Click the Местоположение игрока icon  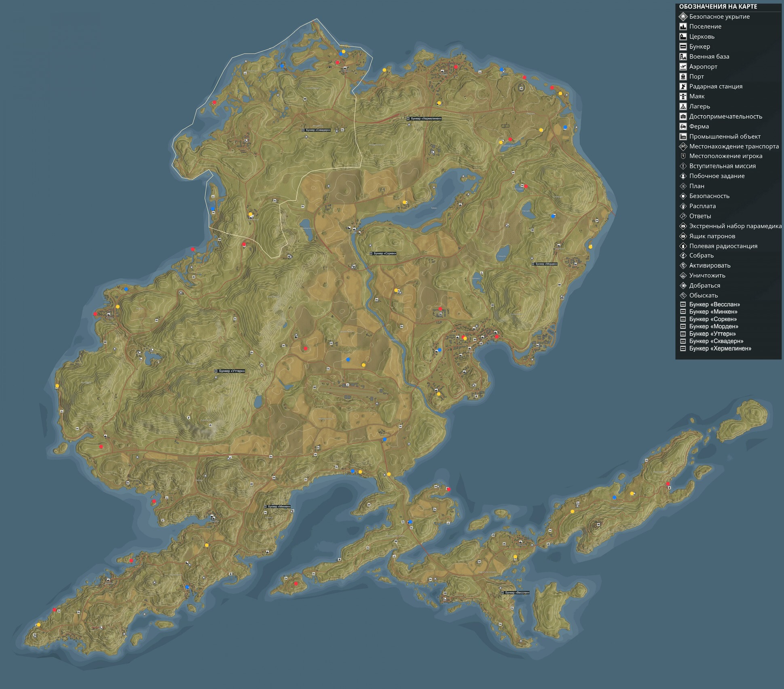(683, 156)
